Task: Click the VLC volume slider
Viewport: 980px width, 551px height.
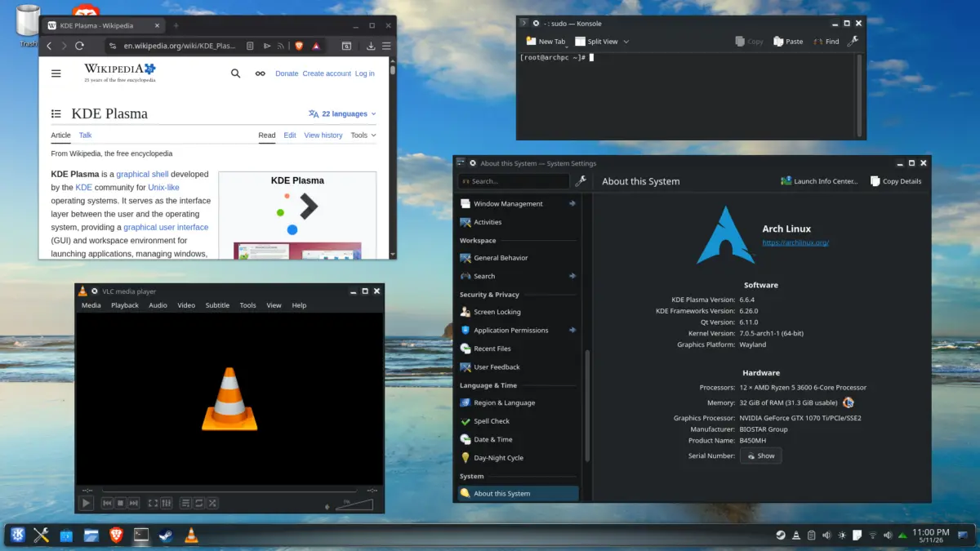Action: pos(354,504)
